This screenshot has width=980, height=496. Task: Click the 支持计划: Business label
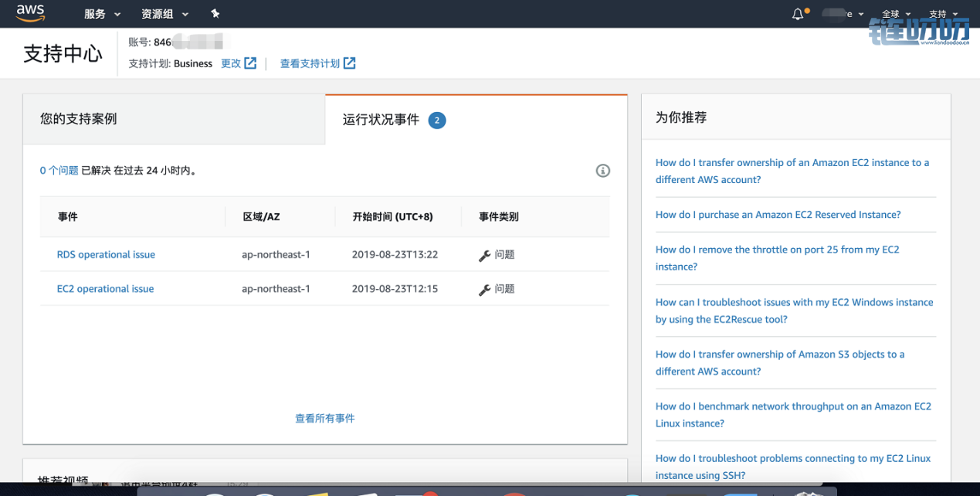170,63
